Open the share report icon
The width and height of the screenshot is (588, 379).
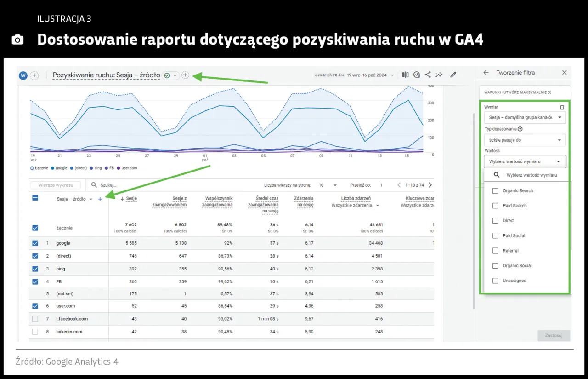click(x=428, y=75)
